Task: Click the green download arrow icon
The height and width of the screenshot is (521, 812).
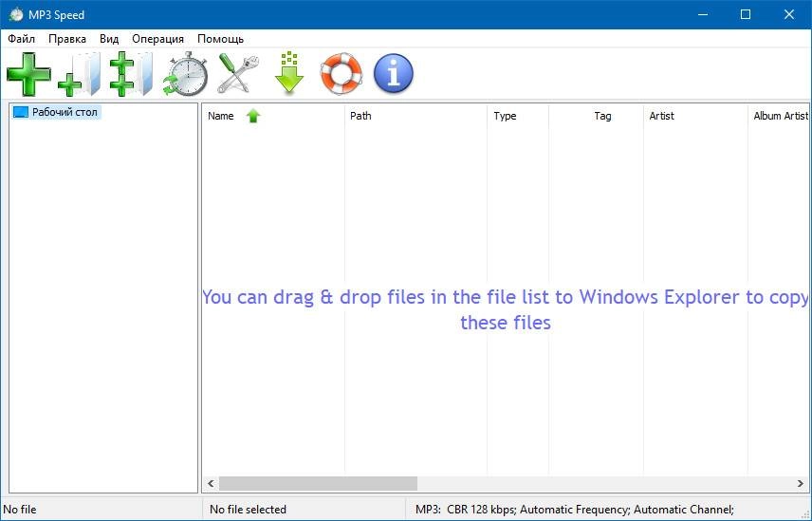Action: coord(289,73)
